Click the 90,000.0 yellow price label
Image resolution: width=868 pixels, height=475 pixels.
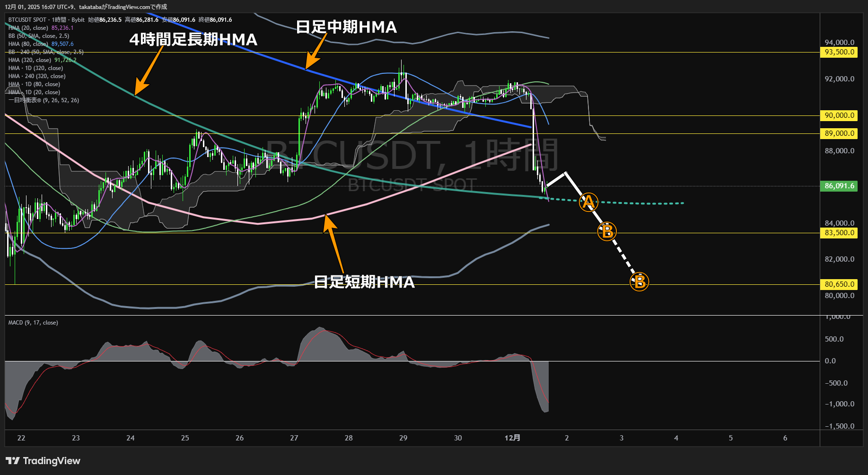click(x=839, y=115)
